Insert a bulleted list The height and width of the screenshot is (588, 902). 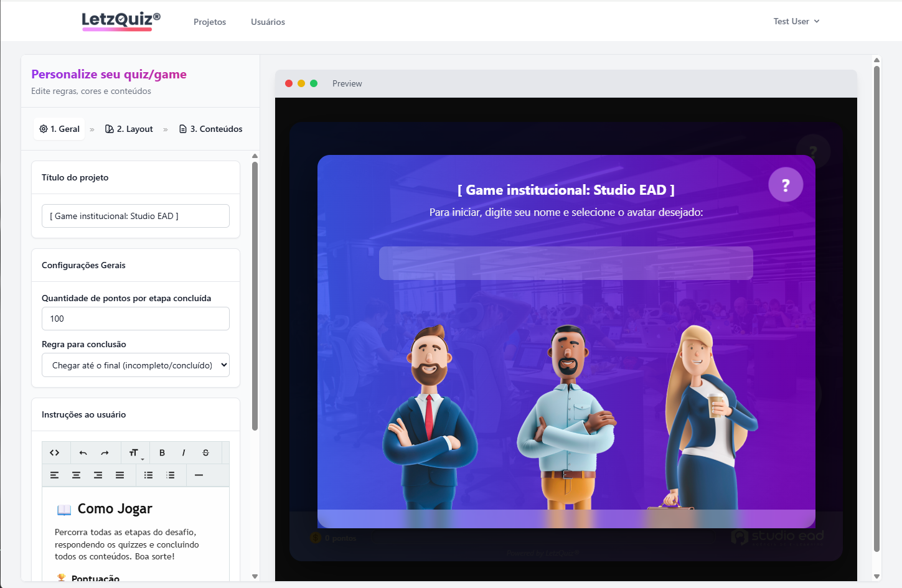tap(149, 475)
